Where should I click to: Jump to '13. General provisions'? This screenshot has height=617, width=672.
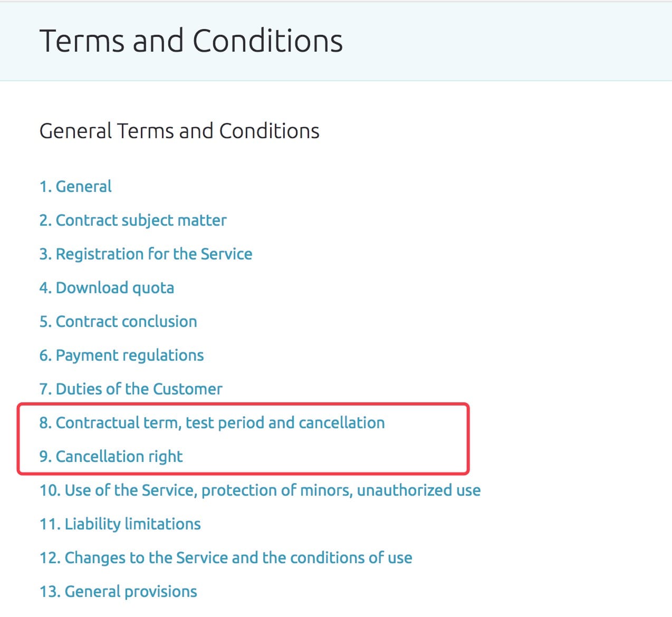(118, 592)
